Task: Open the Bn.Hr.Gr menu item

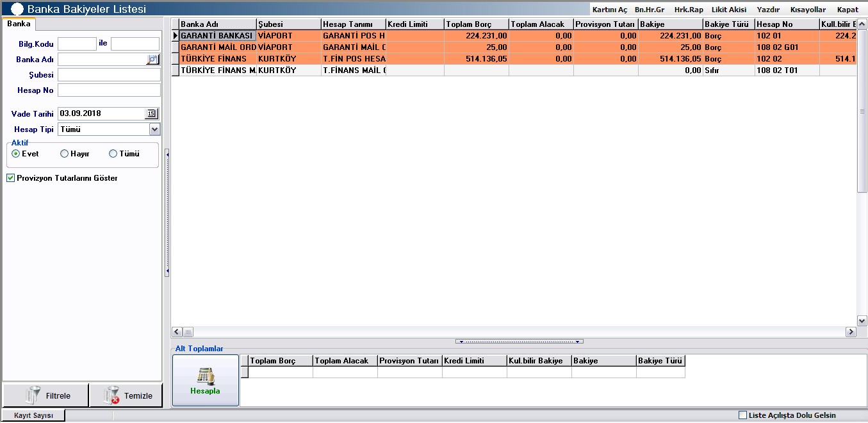Action: (650, 10)
